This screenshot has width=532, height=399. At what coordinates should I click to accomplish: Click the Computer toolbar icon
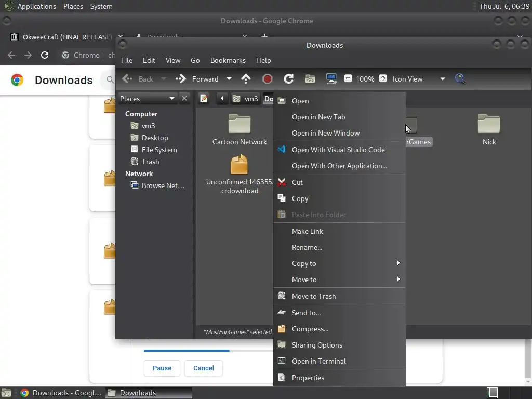[331, 79]
